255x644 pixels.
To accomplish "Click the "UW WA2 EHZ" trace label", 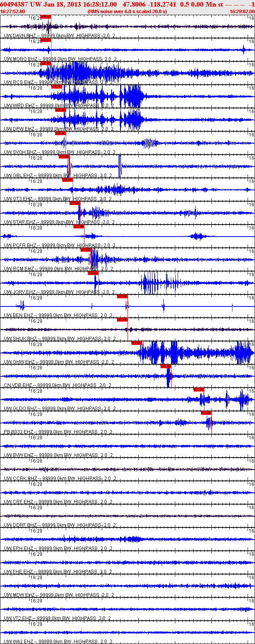I will [19, 642].
